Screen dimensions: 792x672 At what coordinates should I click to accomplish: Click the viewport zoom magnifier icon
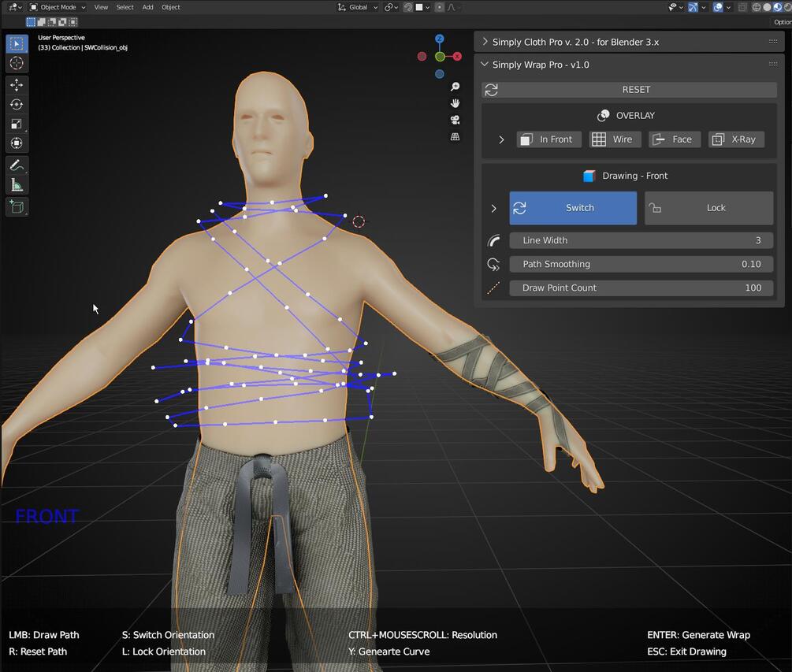pyautogui.click(x=455, y=87)
